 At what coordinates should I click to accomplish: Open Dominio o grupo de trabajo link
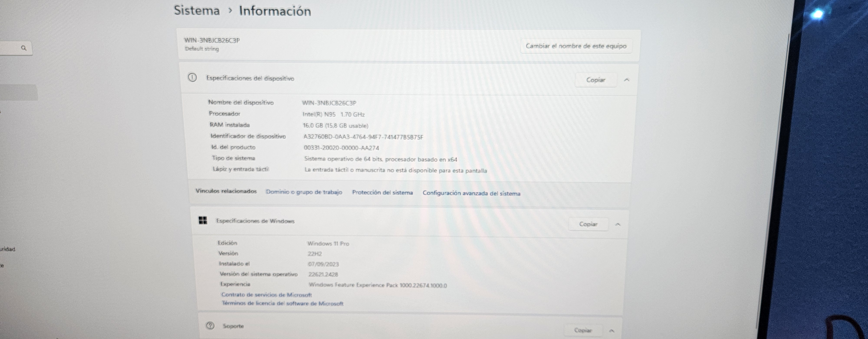[304, 192]
